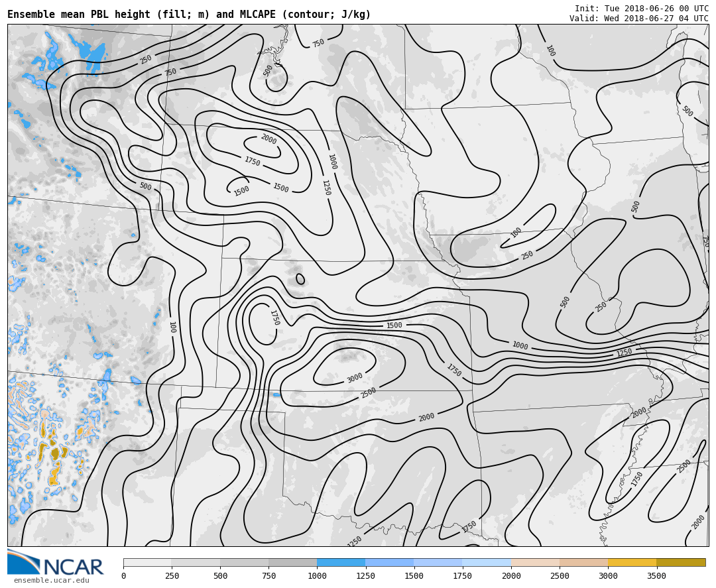716x588 pixels.
Task: Click the 250–500 light gray colorbar swatch
Action: coord(196,562)
